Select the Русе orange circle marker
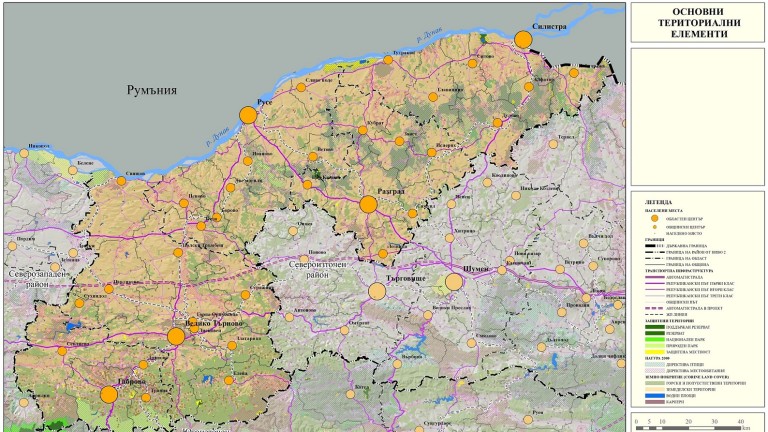This screenshot has width=768, height=432. 248,115
